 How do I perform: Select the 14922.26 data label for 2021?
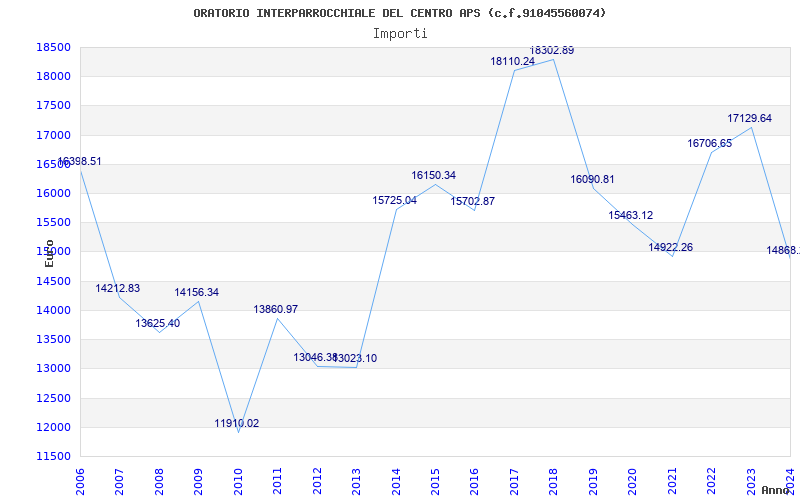[670, 247]
